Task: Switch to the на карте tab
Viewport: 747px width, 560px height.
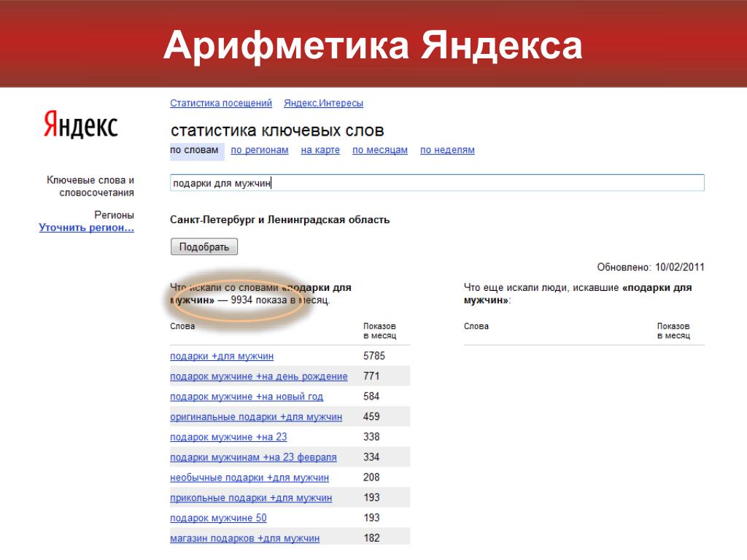Action: click(320, 150)
